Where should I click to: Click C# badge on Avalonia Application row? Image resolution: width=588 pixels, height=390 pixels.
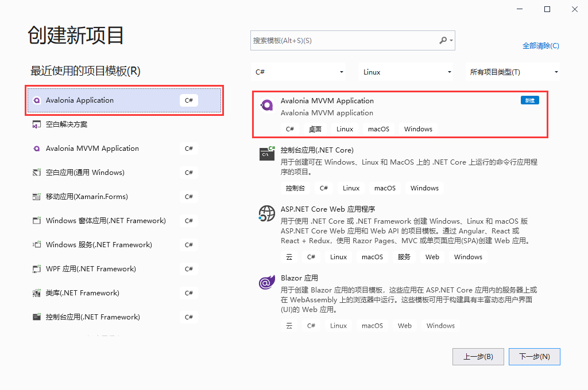[x=188, y=100]
